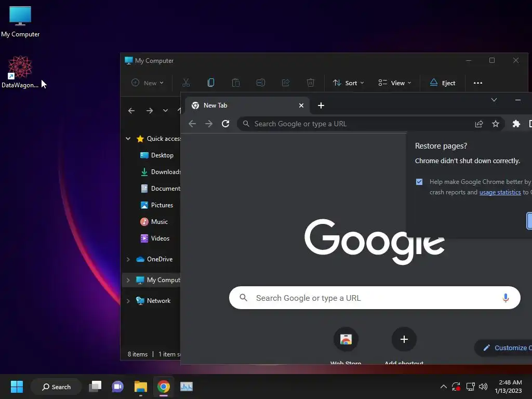Open the Chat app on the taskbar

[x=118, y=387]
